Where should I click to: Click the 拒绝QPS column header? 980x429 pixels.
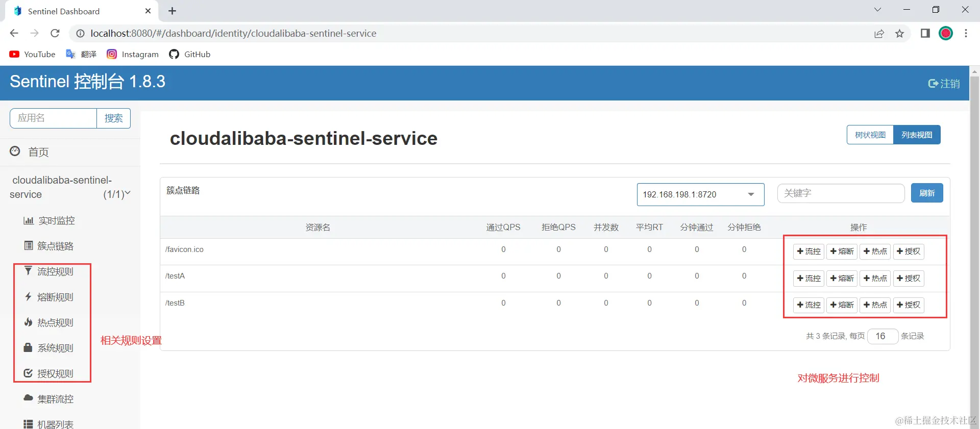pos(558,228)
